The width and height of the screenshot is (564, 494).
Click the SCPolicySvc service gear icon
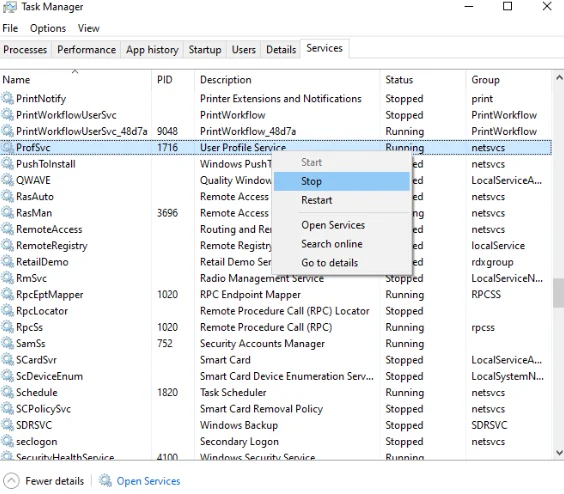click(8, 409)
